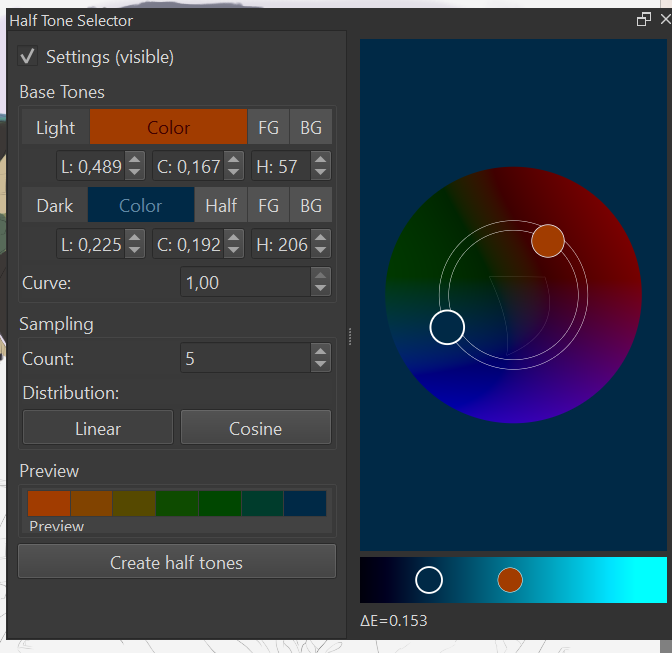672x653 pixels.
Task: Click the Curve value input field
Action: pos(245,283)
